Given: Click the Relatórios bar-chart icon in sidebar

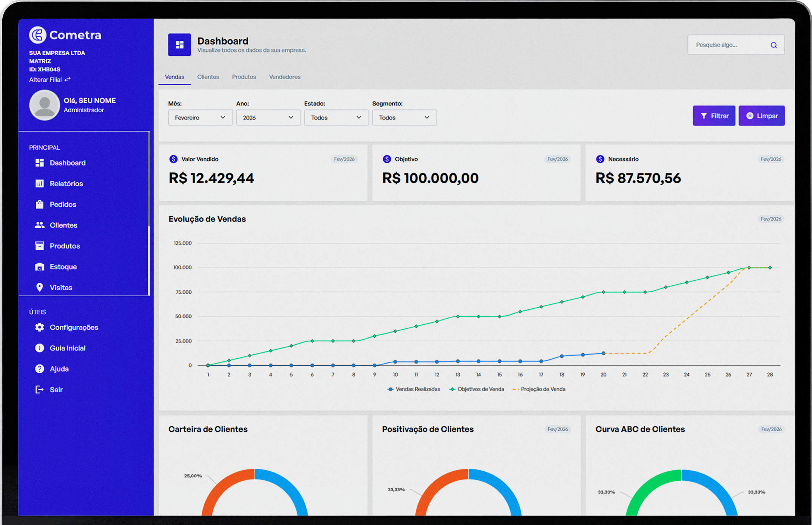Looking at the screenshot, I should pyautogui.click(x=40, y=184).
